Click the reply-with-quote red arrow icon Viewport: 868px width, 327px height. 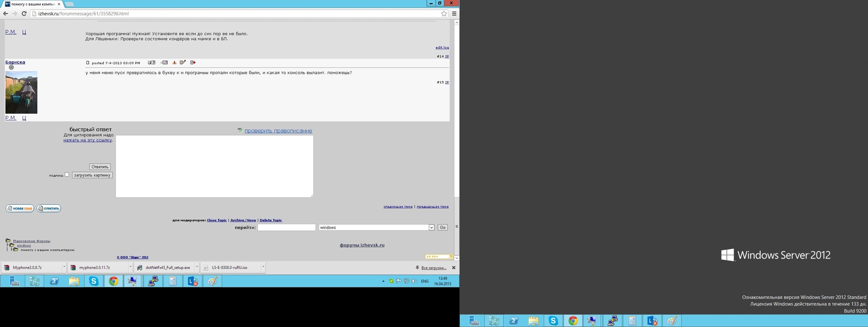193,63
